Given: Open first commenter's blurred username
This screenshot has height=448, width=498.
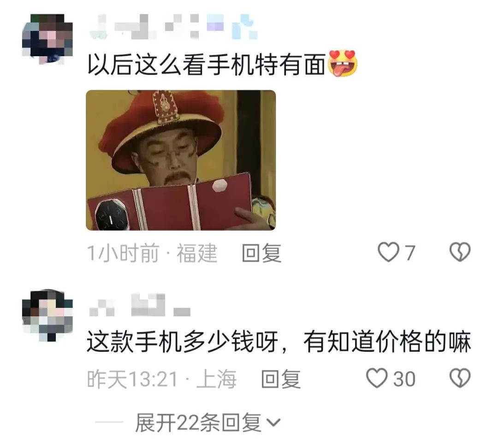Looking at the screenshot, I should coord(173,27).
